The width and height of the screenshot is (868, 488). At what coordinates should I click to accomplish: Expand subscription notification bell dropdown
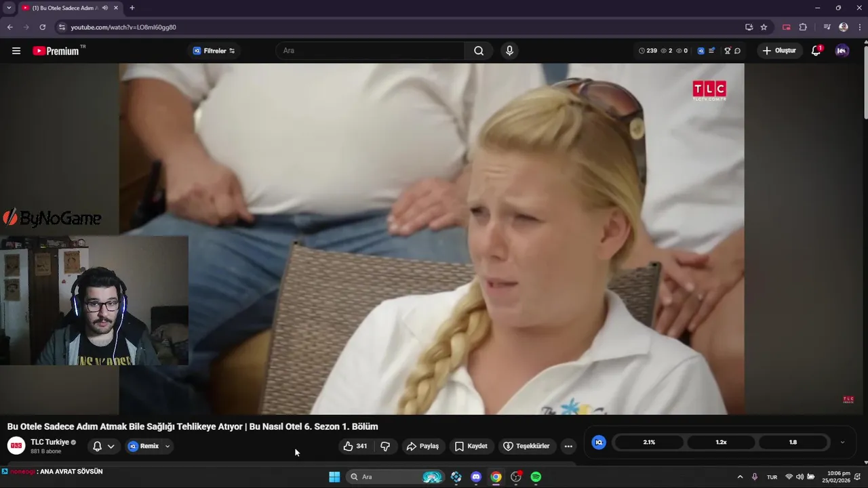pos(111,446)
